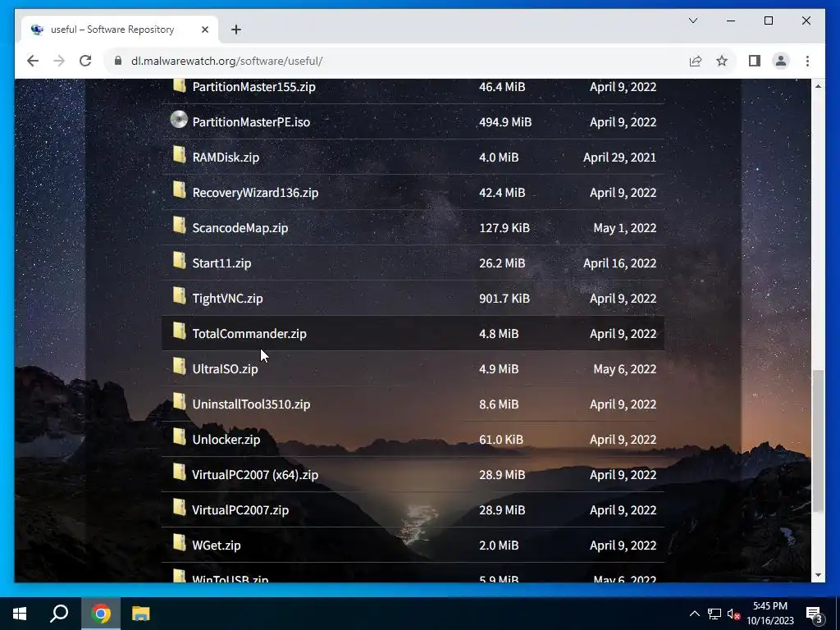Click the scrollbar up arrow
840x630 pixels.
(x=818, y=85)
